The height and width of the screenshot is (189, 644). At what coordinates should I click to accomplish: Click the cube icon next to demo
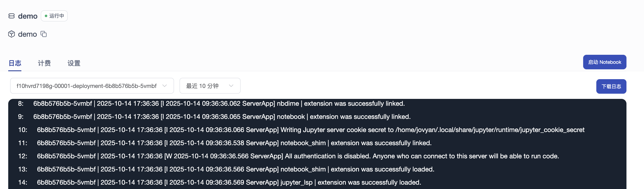pos(12,34)
